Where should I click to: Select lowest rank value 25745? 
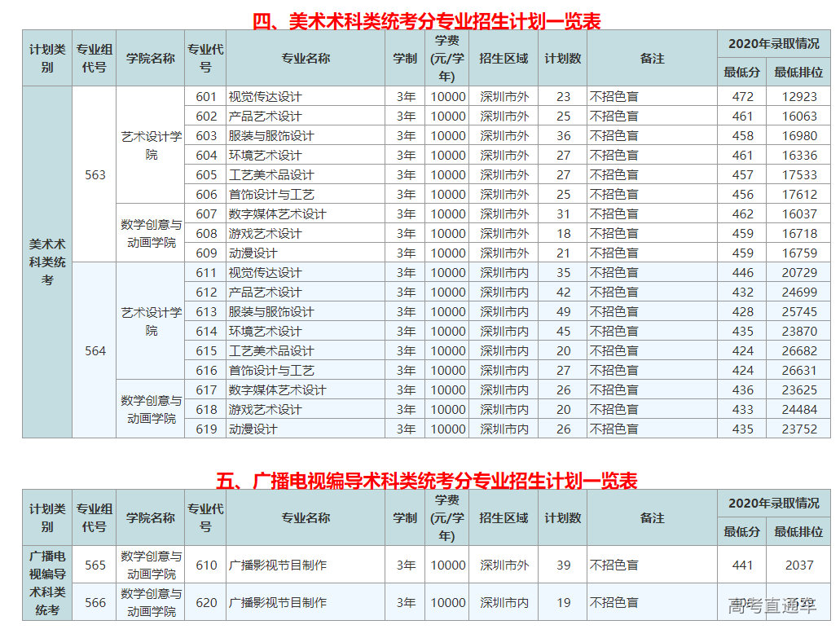pos(798,311)
